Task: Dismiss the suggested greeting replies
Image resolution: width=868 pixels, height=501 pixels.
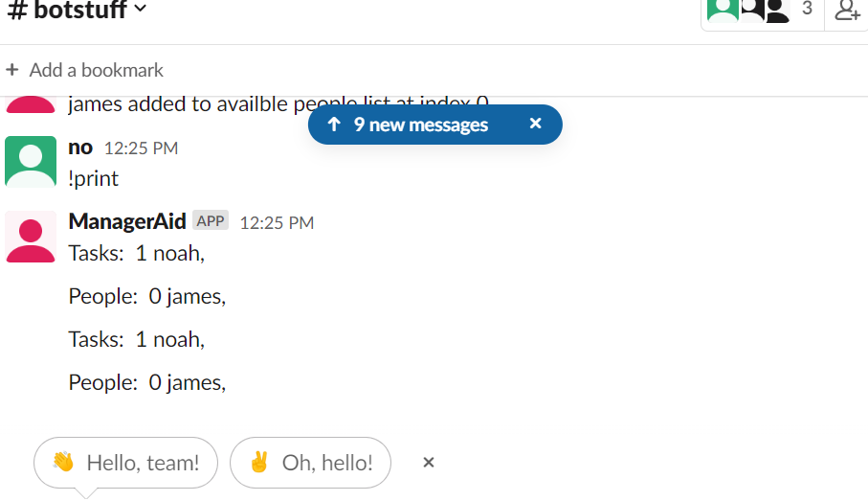Action: click(429, 463)
